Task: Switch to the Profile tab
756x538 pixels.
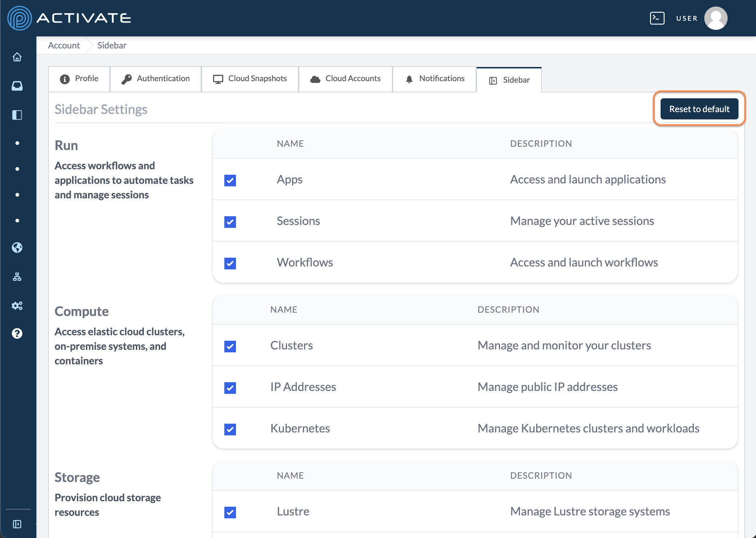Action: [x=80, y=79]
